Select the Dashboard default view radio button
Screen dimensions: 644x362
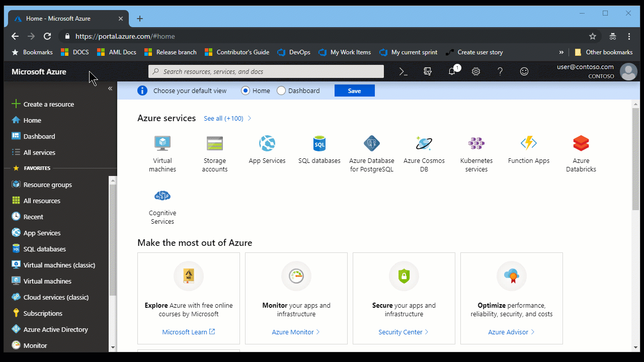coord(281,90)
